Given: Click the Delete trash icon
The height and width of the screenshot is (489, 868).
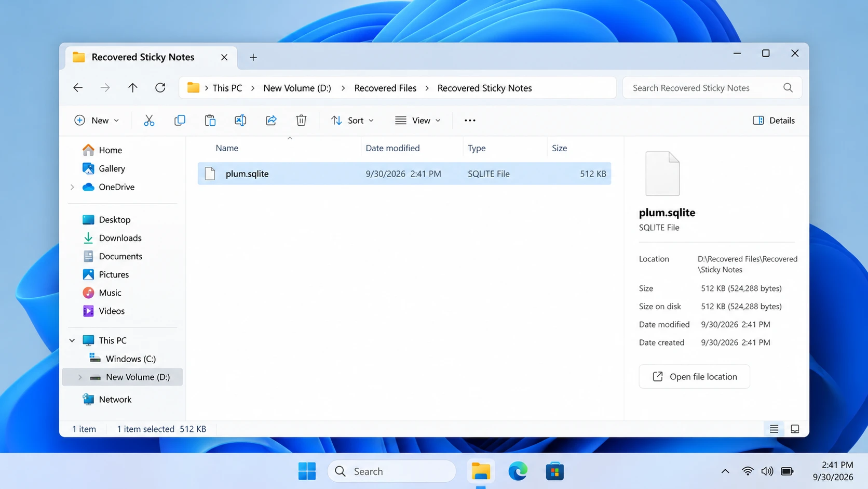Looking at the screenshot, I should [301, 121].
